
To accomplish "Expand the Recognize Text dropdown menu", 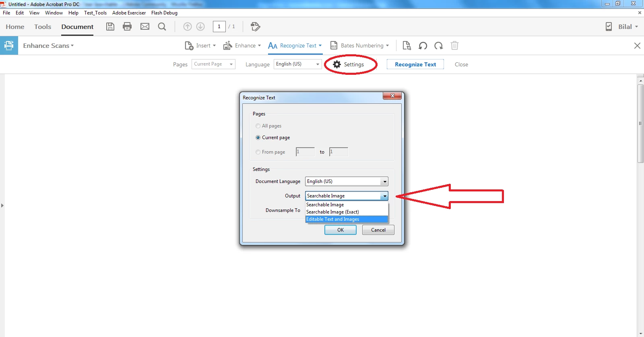I will pyautogui.click(x=320, y=45).
